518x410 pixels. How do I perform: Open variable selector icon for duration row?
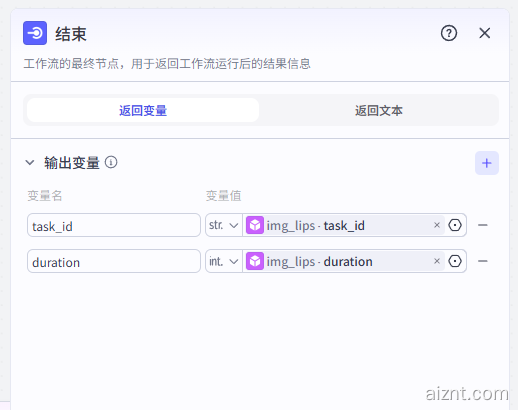pyautogui.click(x=455, y=261)
